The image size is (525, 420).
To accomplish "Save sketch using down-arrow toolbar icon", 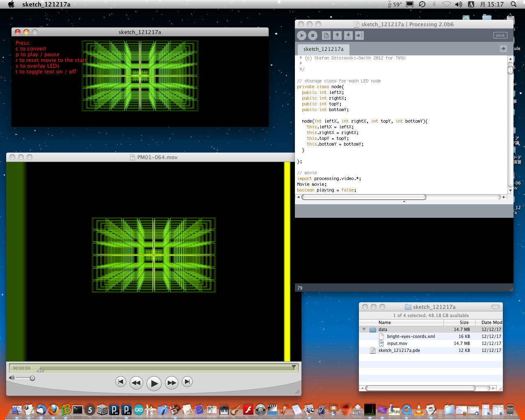I will [348, 36].
